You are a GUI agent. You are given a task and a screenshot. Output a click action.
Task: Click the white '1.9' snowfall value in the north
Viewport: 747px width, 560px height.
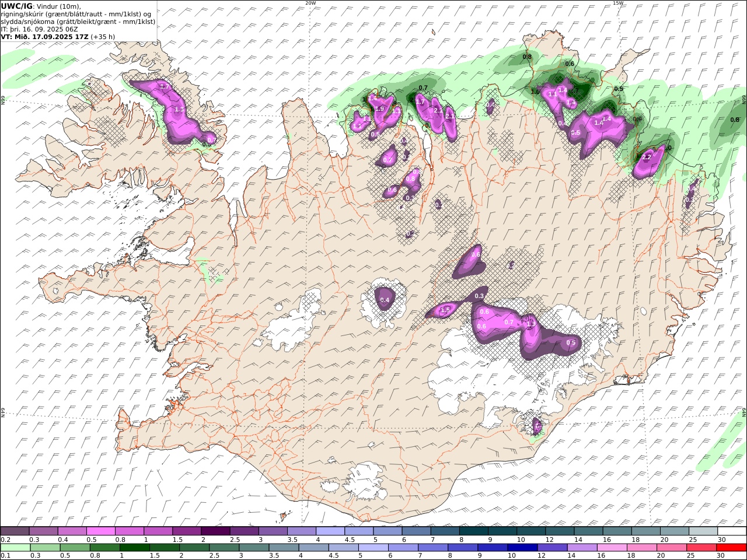(x=380, y=108)
